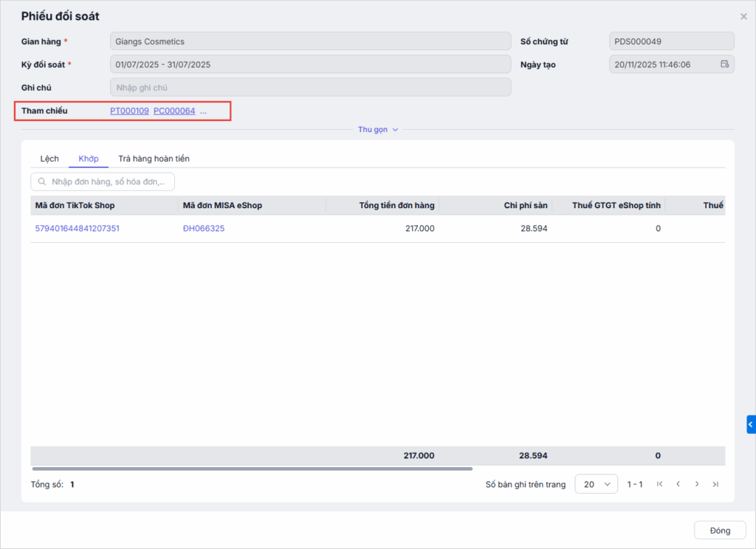Open MISA eShop order ĐH066325
Viewport: 756px width, 549px height.
click(x=204, y=229)
